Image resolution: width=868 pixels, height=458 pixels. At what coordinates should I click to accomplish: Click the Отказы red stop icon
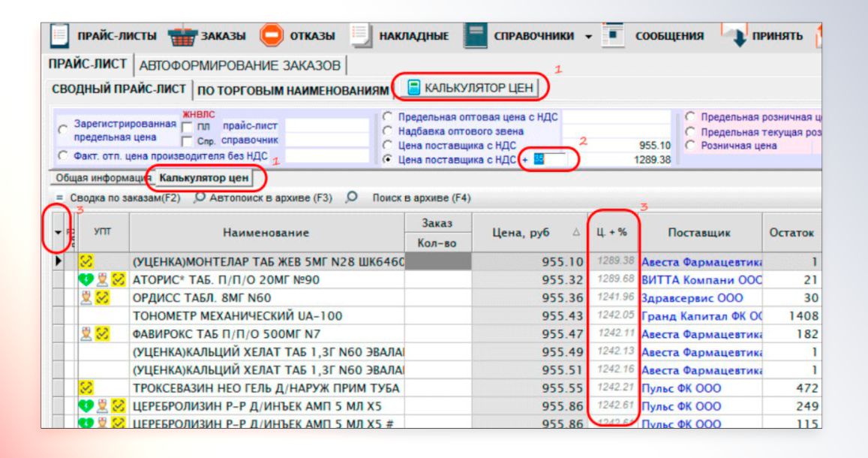pyautogui.click(x=271, y=35)
